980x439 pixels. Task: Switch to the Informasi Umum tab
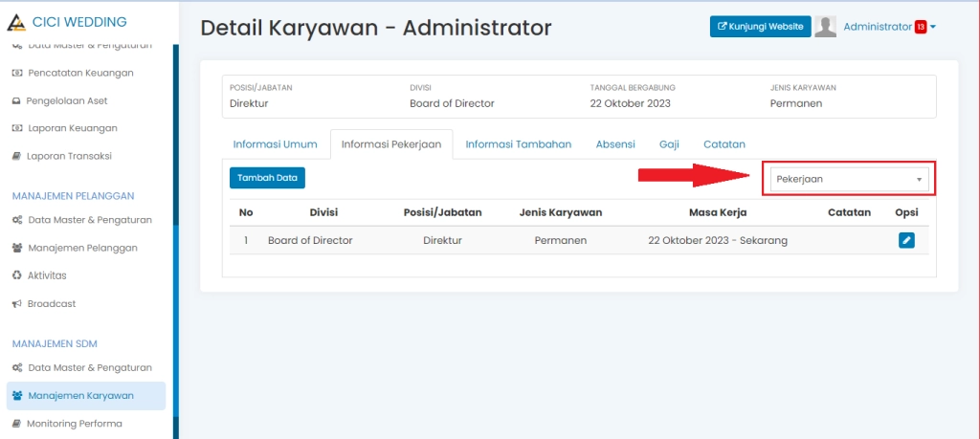point(275,144)
